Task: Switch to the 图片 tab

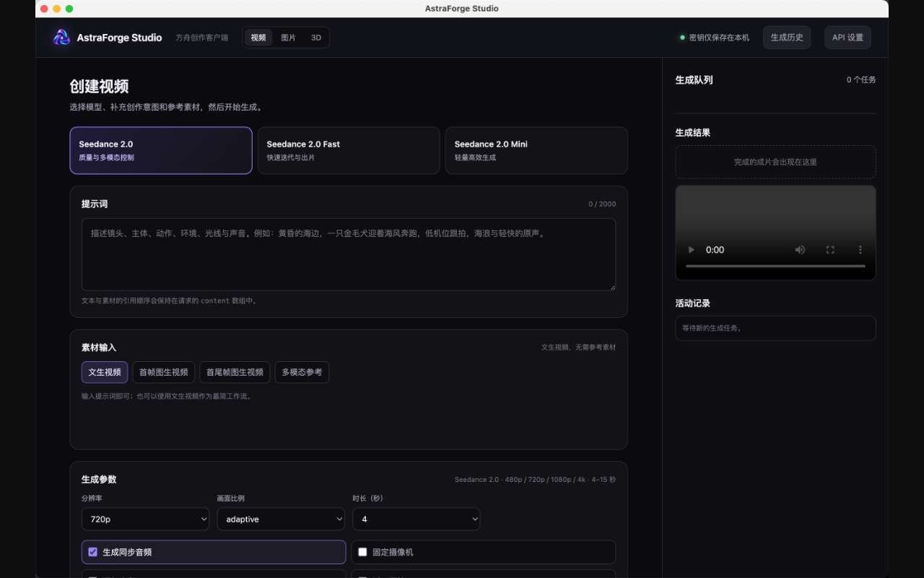Action: pyautogui.click(x=288, y=38)
